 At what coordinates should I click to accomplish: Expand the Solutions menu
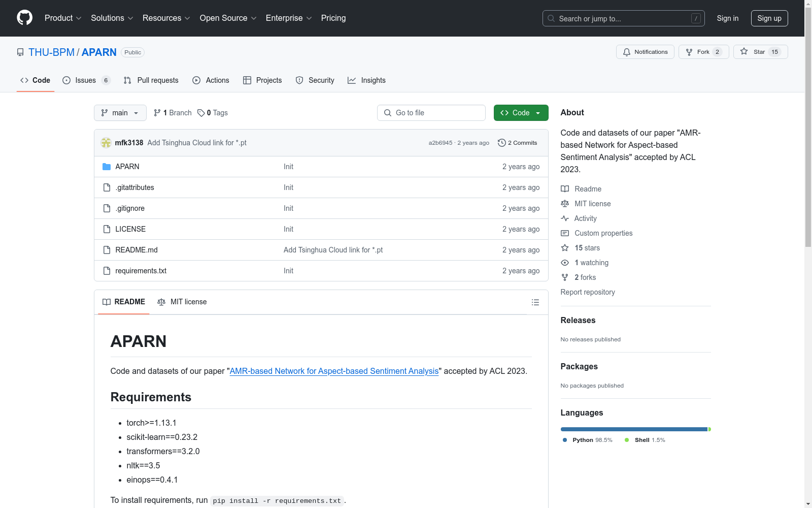[x=112, y=18]
